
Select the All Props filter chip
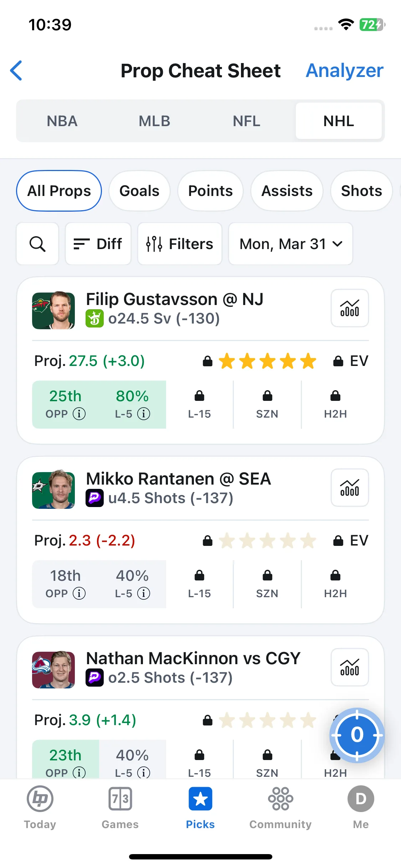click(59, 191)
